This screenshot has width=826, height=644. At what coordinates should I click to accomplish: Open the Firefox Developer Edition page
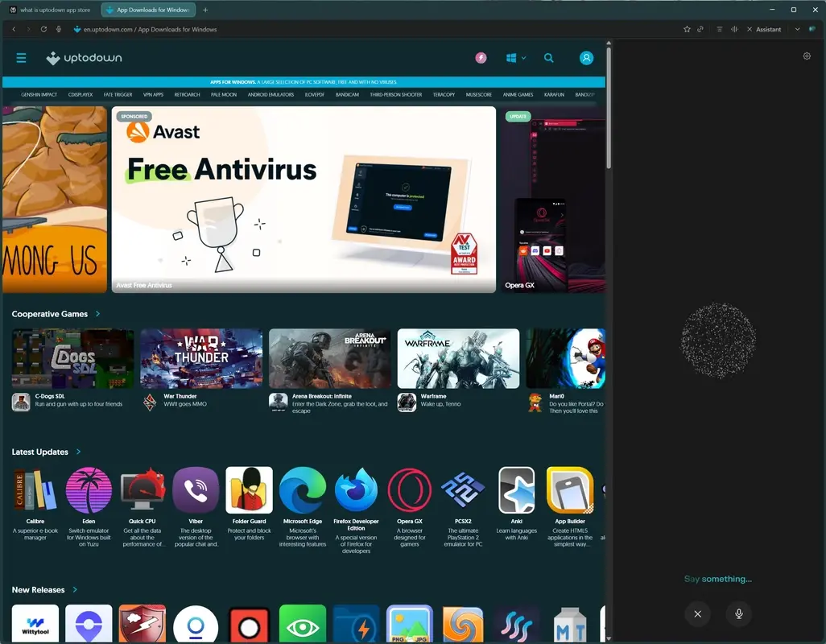356,489
